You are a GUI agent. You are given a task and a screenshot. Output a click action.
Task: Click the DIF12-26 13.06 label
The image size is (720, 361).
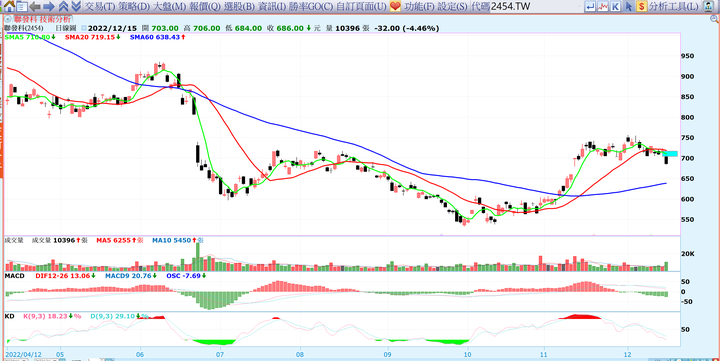tap(65, 276)
